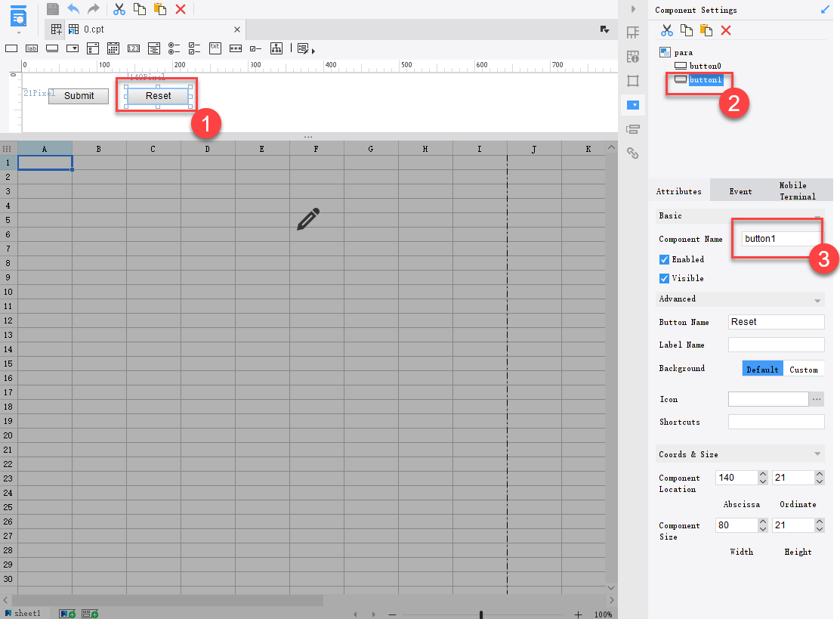Click the Submit button in the parameter pane
Viewport: 840px width, 619px height.
tap(78, 96)
